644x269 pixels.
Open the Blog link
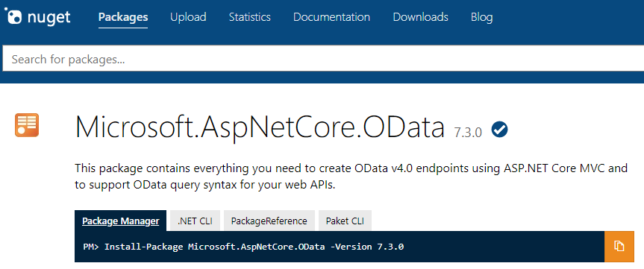coord(482,17)
